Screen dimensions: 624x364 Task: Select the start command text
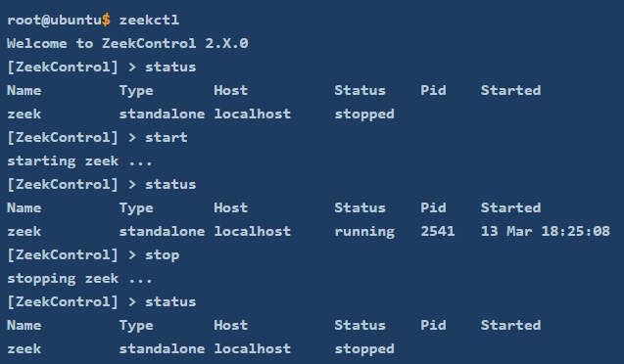point(167,138)
